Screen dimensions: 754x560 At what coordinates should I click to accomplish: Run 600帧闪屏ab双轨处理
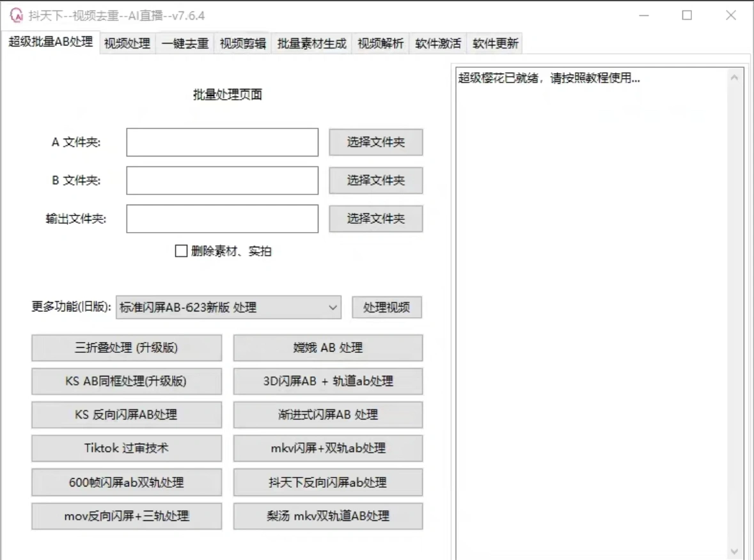126,482
